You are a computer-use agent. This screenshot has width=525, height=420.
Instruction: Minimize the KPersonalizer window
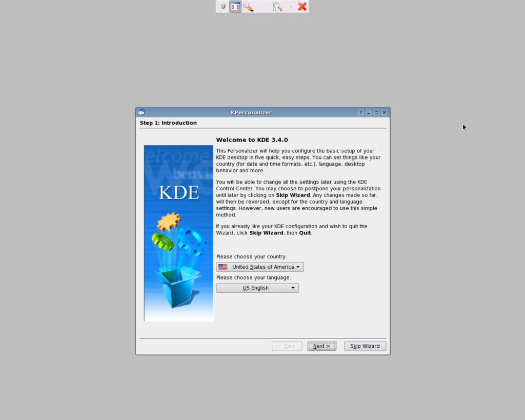(x=369, y=112)
